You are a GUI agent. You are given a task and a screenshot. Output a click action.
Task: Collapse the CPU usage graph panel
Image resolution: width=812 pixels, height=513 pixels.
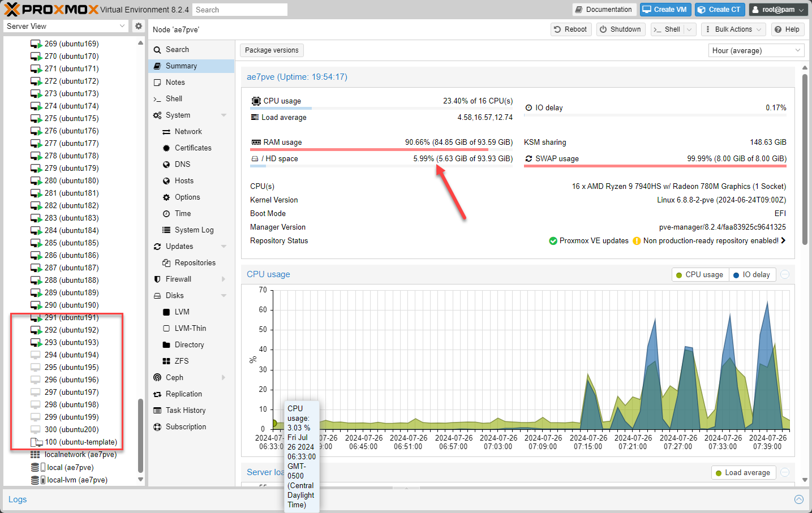tap(785, 274)
